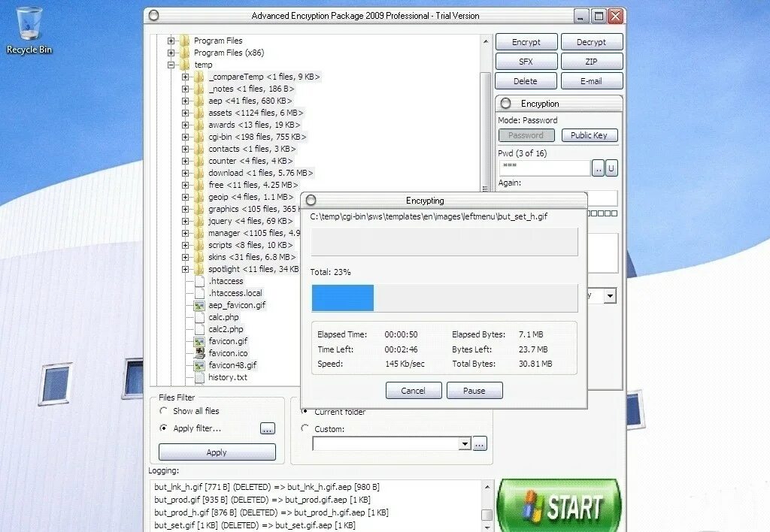
Task: Expand the contacts folder node
Action: (185, 150)
